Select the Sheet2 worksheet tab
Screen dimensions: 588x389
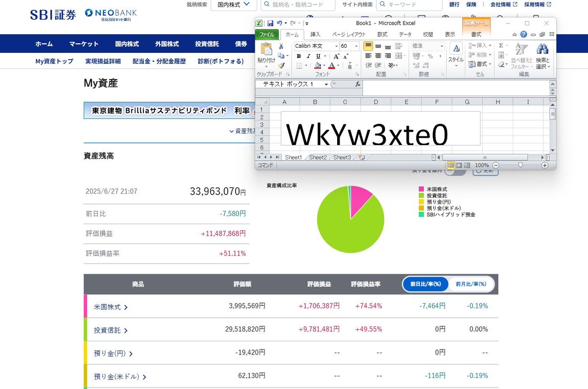318,158
